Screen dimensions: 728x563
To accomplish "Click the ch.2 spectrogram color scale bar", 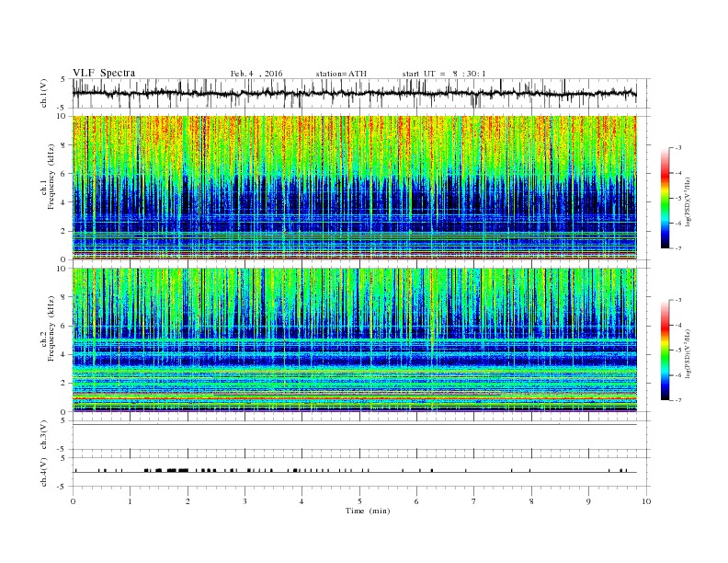I will point(665,350).
